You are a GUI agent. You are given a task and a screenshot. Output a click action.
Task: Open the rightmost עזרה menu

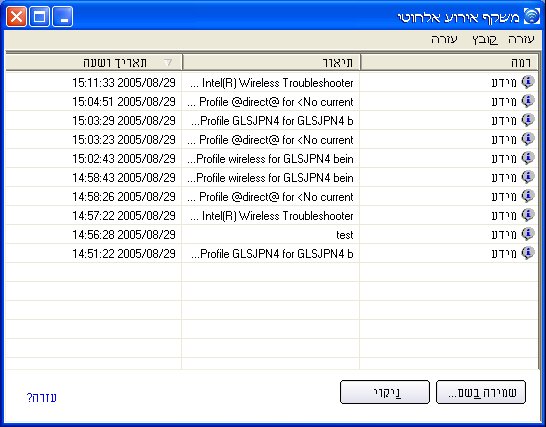click(x=521, y=39)
